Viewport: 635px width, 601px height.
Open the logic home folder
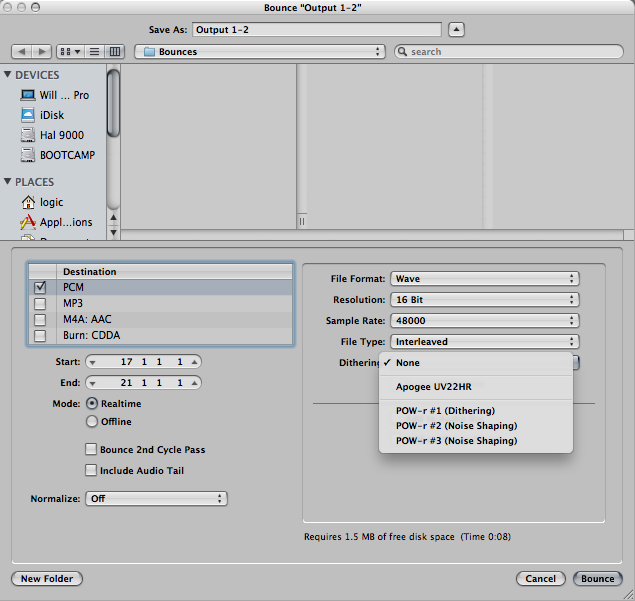point(42,202)
